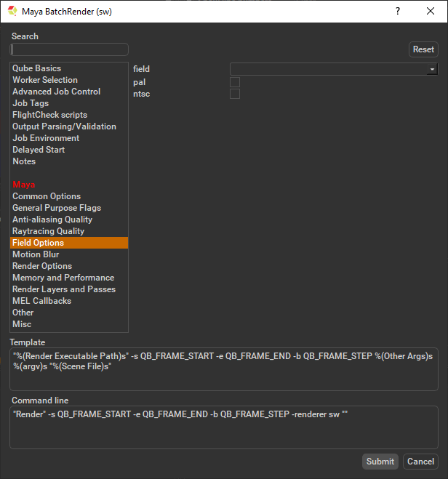
Task: Click the Cancel button
Action: click(x=420, y=462)
